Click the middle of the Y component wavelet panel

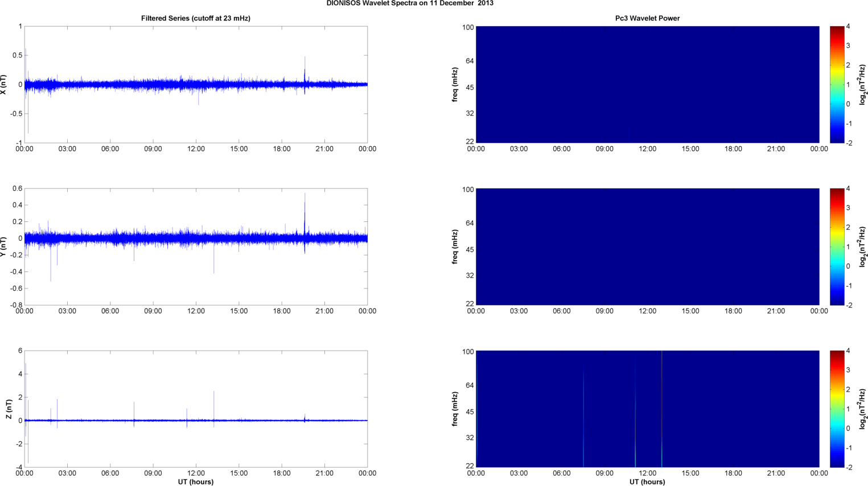click(647, 246)
